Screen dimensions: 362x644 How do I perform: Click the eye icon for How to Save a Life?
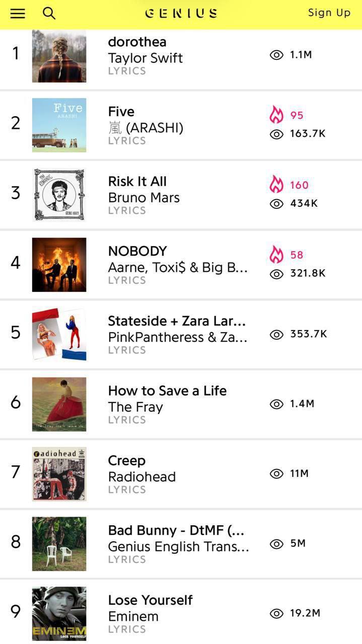coord(276,404)
